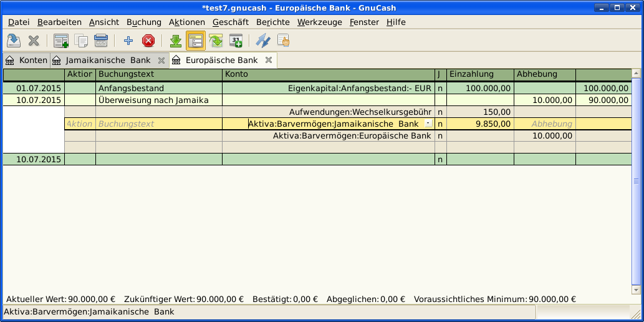Close the Europäische Bank tab
The image size is (644, 322).
[269, 61]
